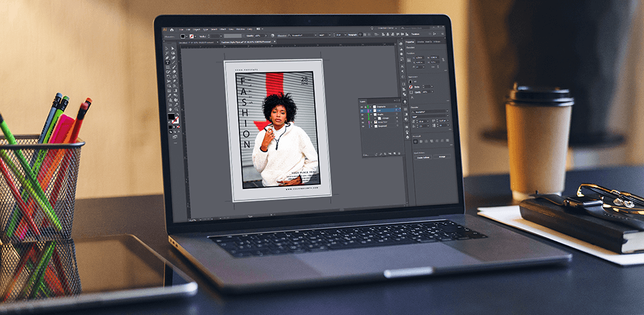Click Stroke label in Appearance section

[x=417, y=87]
